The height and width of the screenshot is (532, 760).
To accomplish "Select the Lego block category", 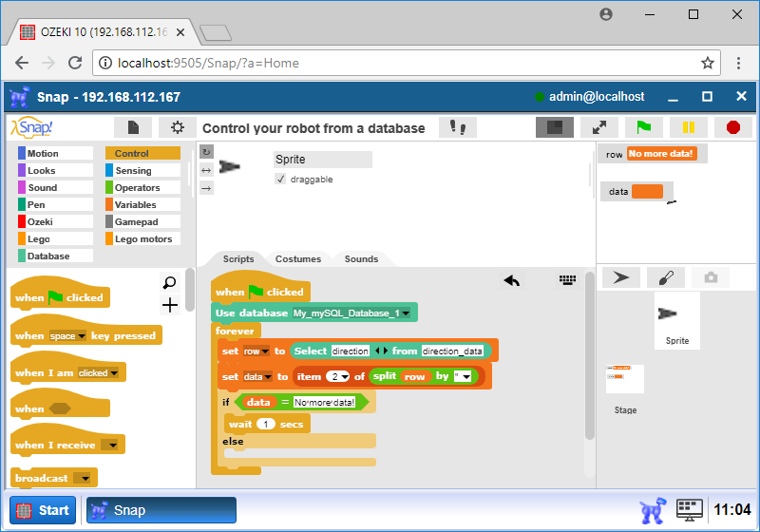I will click(x=55, y=238).
